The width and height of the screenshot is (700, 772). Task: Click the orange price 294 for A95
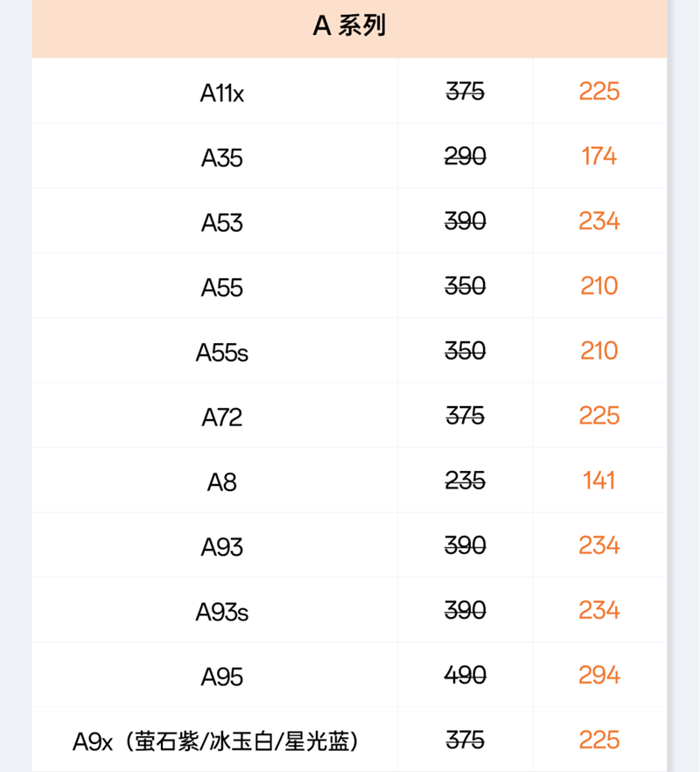tap(599, 675)
